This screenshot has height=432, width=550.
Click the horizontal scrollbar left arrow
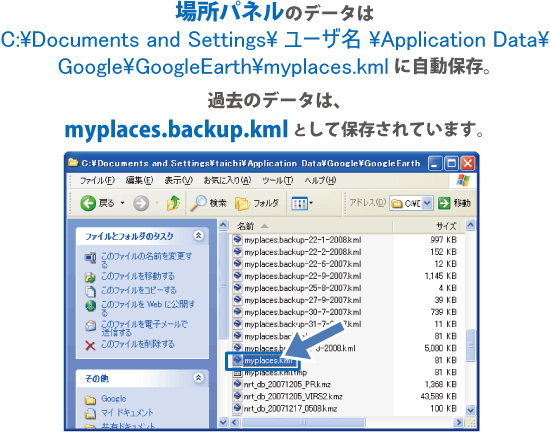(234, 422)
